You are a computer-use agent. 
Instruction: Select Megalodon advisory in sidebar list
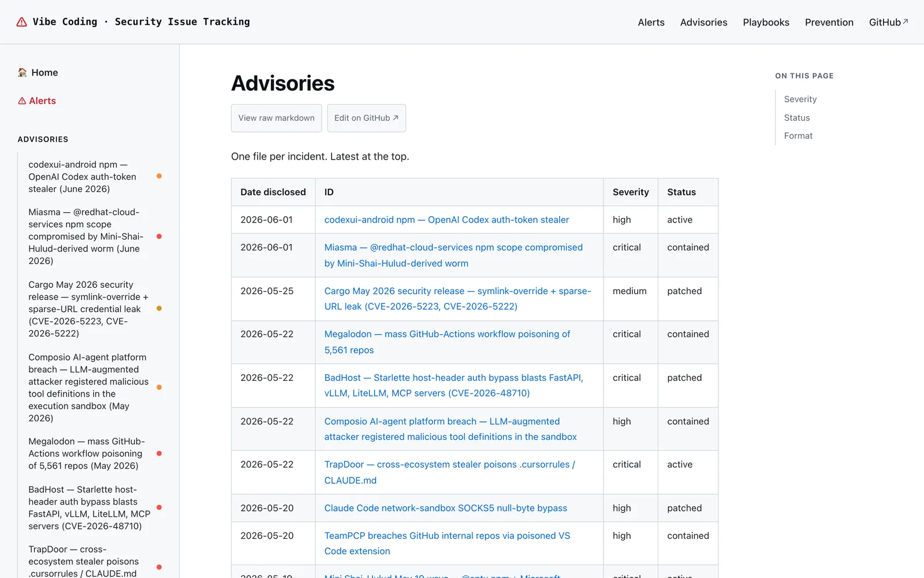pos(87,454)
